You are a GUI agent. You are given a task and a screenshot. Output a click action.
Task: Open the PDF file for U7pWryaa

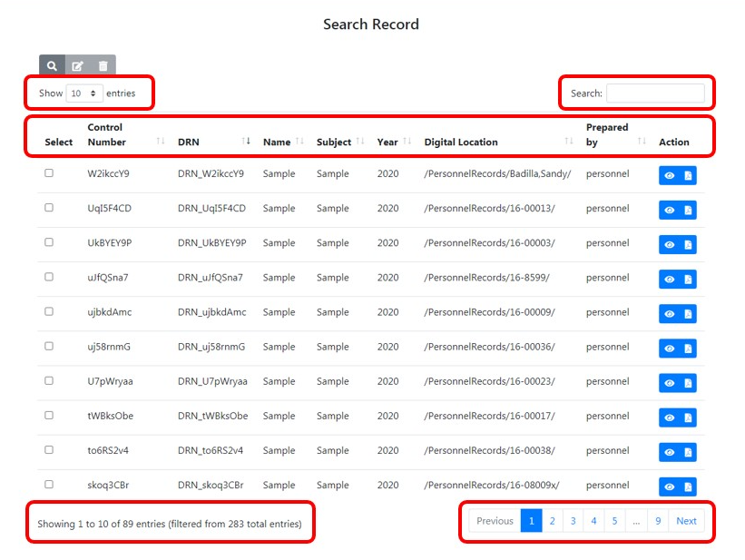688,383
